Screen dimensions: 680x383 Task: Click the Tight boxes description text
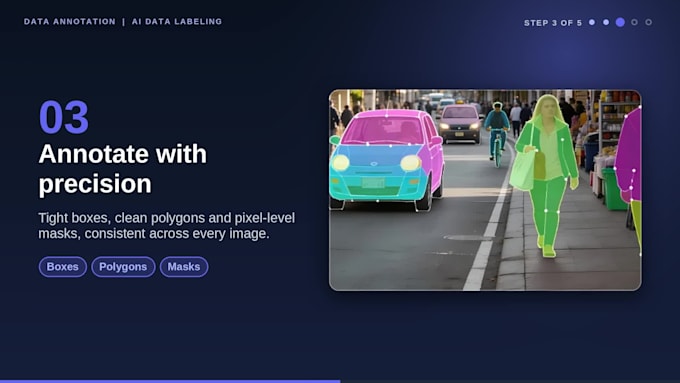pyautogui.click(x=167, y=226)
